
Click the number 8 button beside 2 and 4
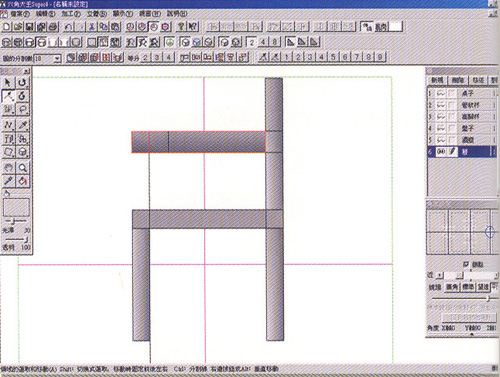coord(275,42)
